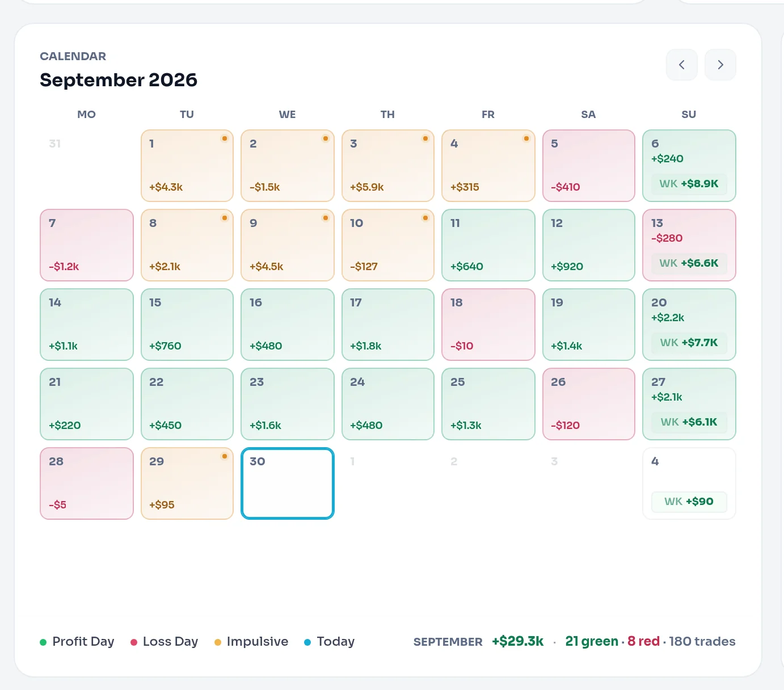This screenshot has height=690, width=784.
Task: Open September 19 with +$1.4k
Action: [589, 325]
